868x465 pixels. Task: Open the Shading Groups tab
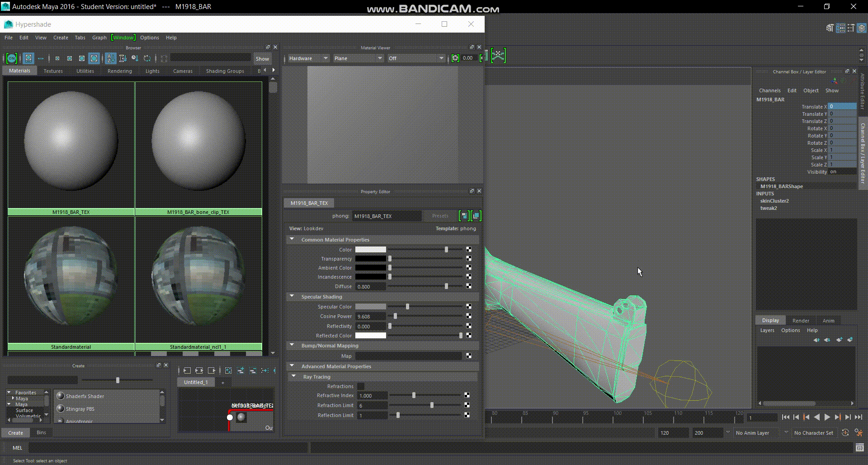225,71
